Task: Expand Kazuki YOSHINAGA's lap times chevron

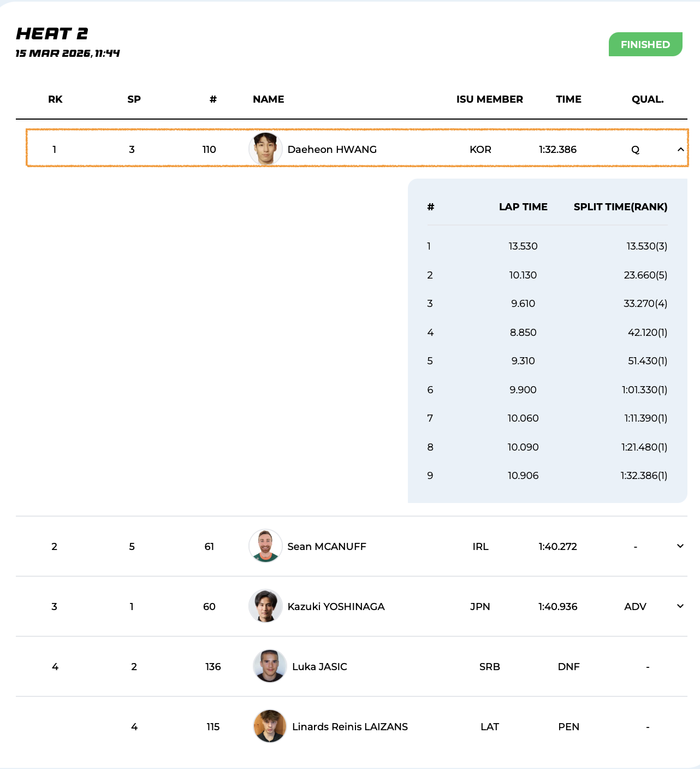Action: click(680, 606)
